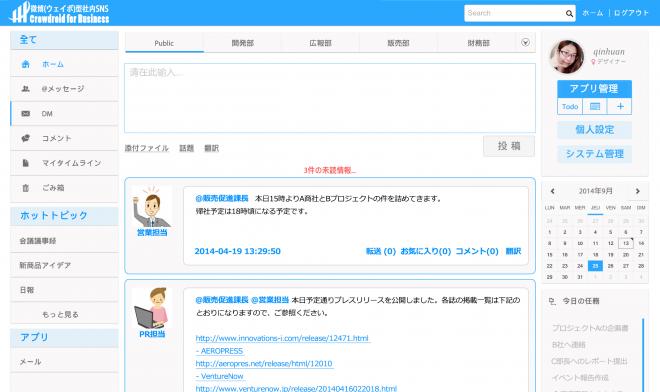660x392 pixels.
Task: Click the post composing text area
Action: pos(330,98)
